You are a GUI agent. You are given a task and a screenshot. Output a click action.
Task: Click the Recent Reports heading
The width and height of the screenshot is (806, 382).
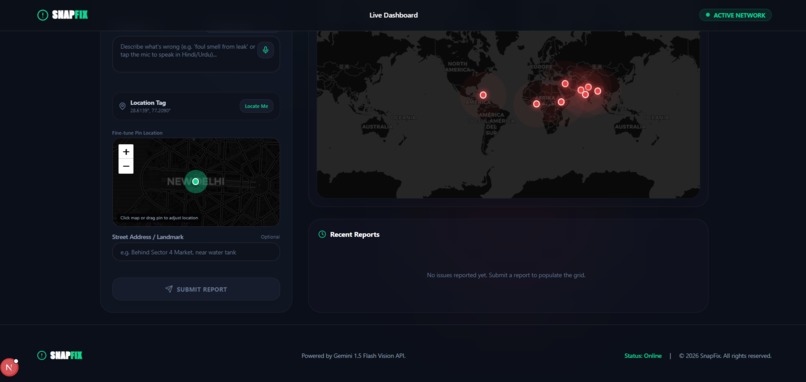click(355, 234)
